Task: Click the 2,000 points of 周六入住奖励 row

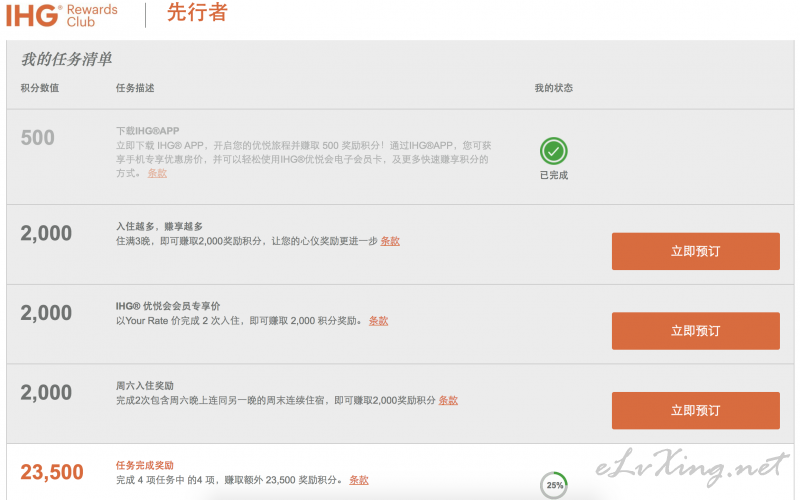Action: (x=46, y=393)
